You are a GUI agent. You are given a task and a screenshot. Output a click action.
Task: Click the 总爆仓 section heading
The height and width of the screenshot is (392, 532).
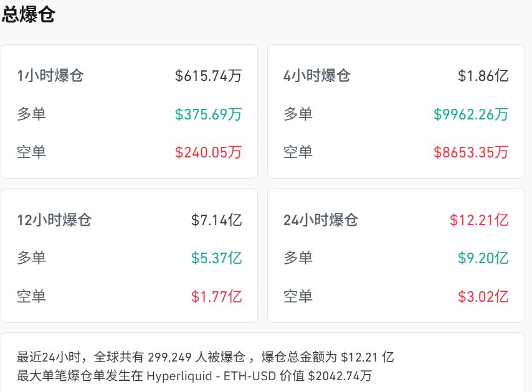(x=29, y=16)
